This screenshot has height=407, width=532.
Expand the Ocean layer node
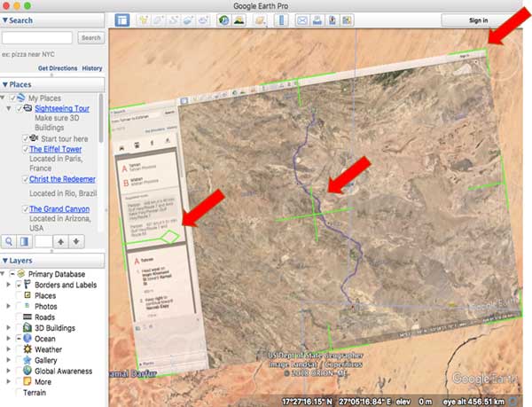tap(9, 339)
